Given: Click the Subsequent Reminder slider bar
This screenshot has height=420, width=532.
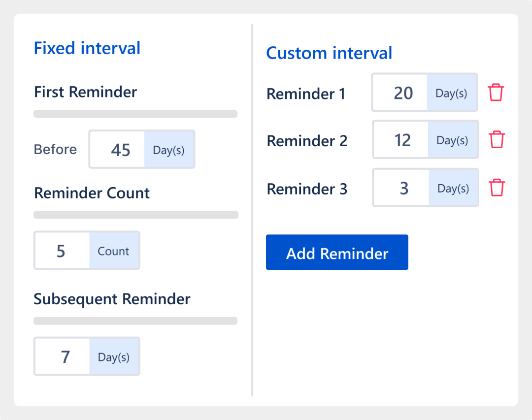Looking at the screenshot, I should point(135,321).
